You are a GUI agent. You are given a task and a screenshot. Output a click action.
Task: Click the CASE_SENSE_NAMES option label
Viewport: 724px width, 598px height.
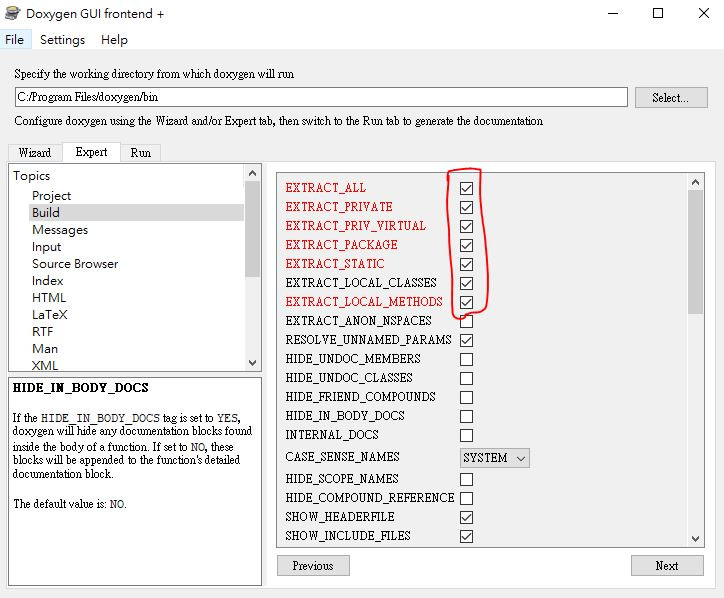pyautogui.click(x=342, y=457)
